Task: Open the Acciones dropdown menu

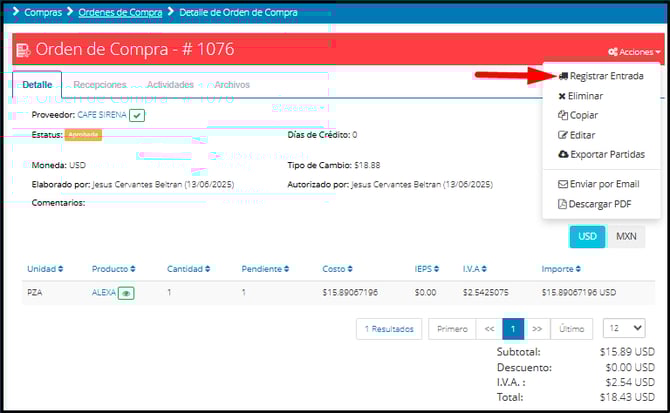Action: point(634,52)
